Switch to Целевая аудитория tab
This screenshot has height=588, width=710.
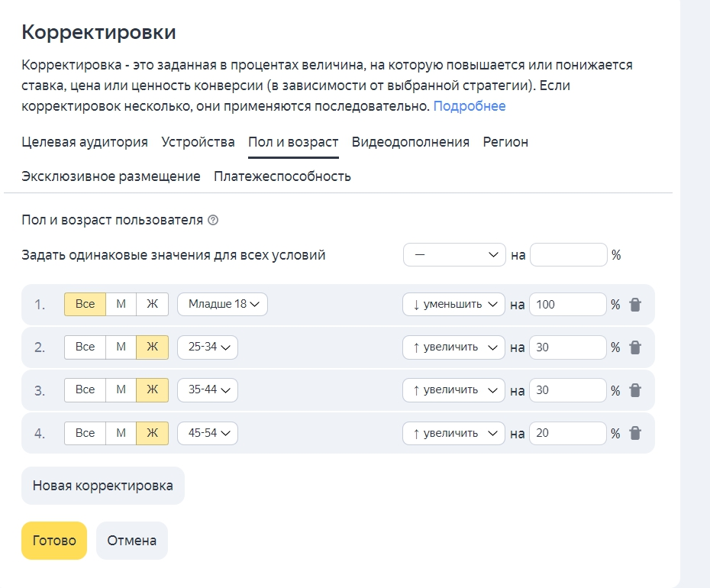point(85,142)
